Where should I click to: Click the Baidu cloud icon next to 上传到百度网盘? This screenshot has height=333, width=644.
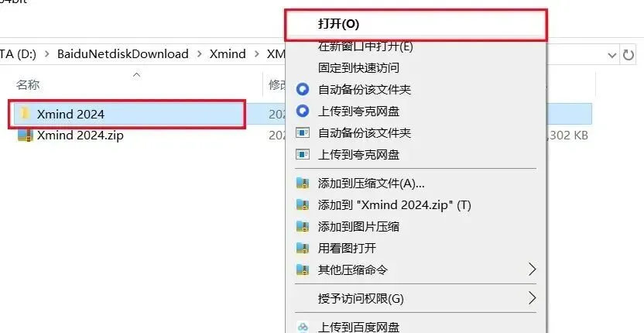pos(303,328)
